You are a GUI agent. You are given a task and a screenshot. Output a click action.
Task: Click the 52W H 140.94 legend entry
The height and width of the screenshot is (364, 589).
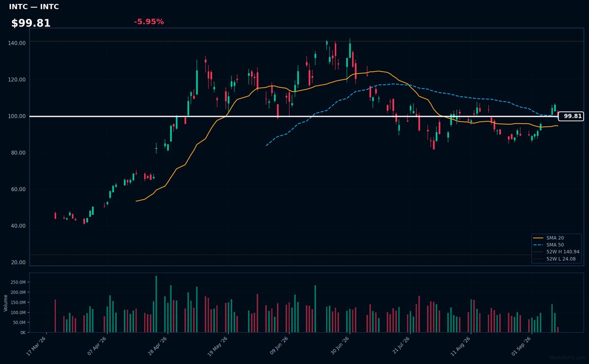click(x=556, y=252)
